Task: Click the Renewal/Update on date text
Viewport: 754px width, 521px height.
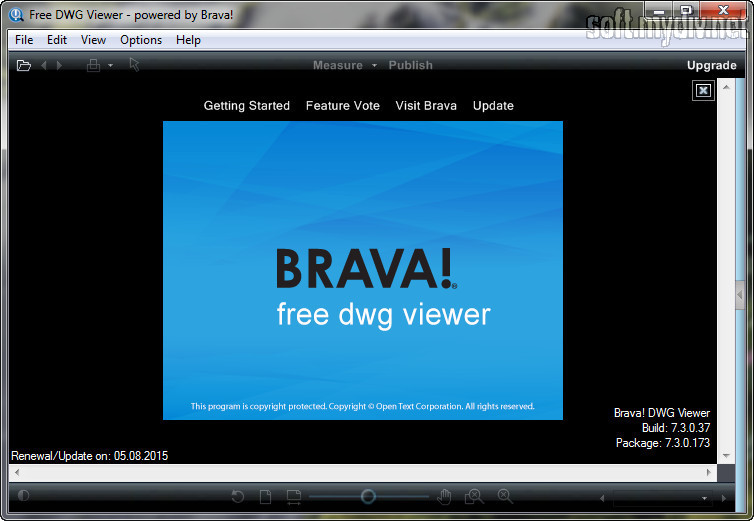Action: point(89,456)
